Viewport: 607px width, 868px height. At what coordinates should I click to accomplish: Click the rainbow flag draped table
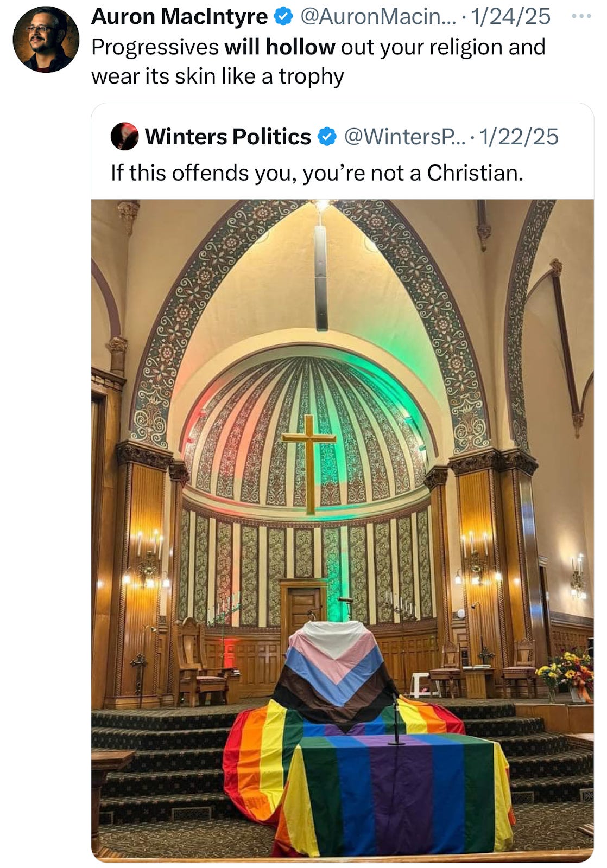point(395,794)
